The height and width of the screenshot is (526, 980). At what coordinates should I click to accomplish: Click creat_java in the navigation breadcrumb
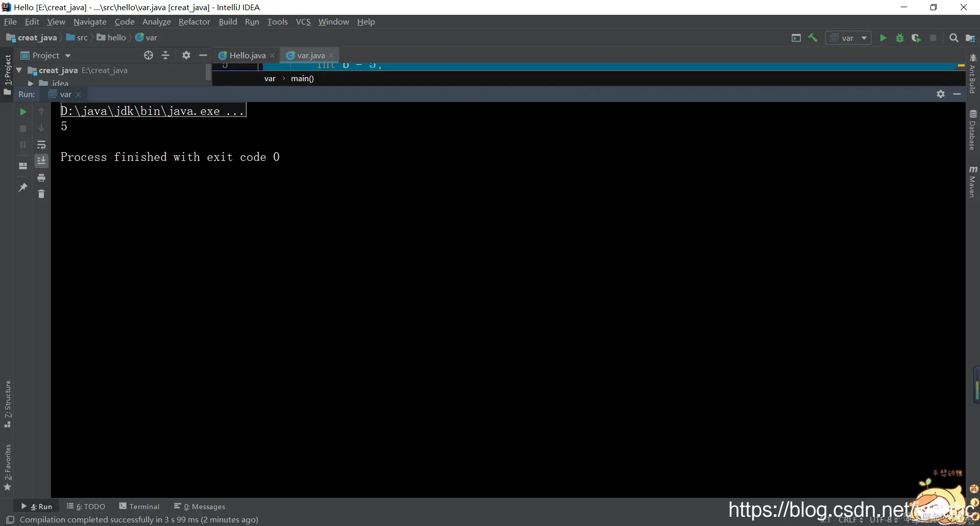coord(32,38)
